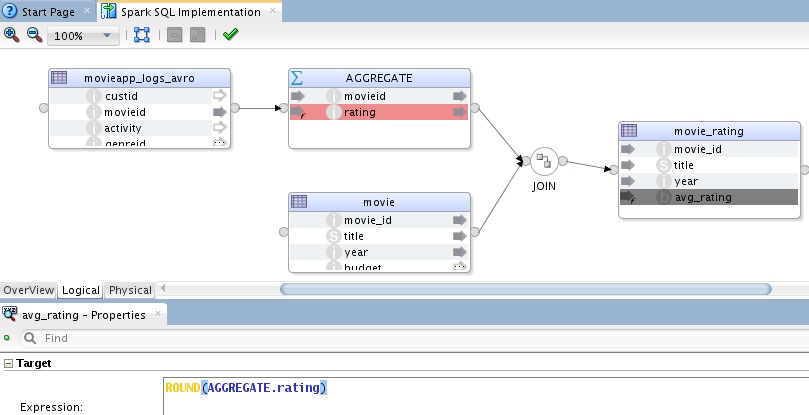Click the Start Page help icon
Image resolution: width=809 pixels, height=415 pixels.
(x=10, y=11)
